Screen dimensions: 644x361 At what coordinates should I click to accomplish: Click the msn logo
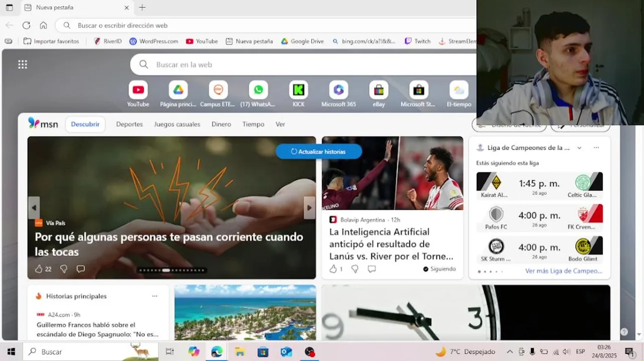click(x=43, y=123)
